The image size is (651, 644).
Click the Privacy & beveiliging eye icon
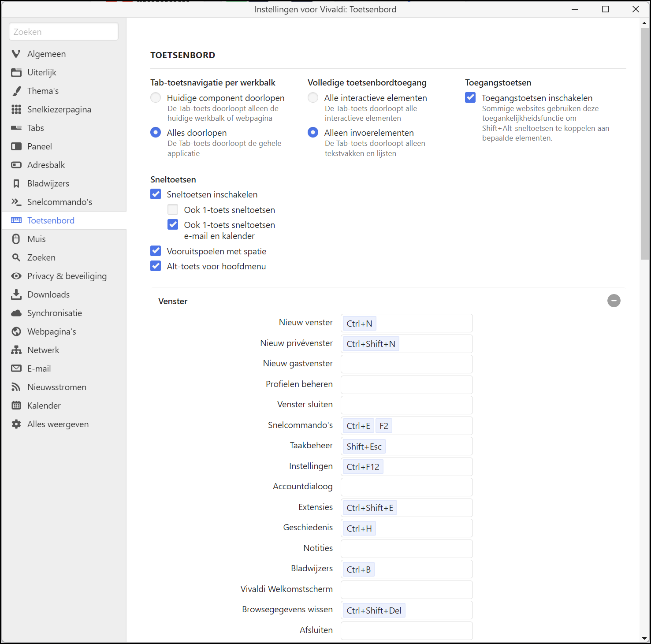[16, 276]
